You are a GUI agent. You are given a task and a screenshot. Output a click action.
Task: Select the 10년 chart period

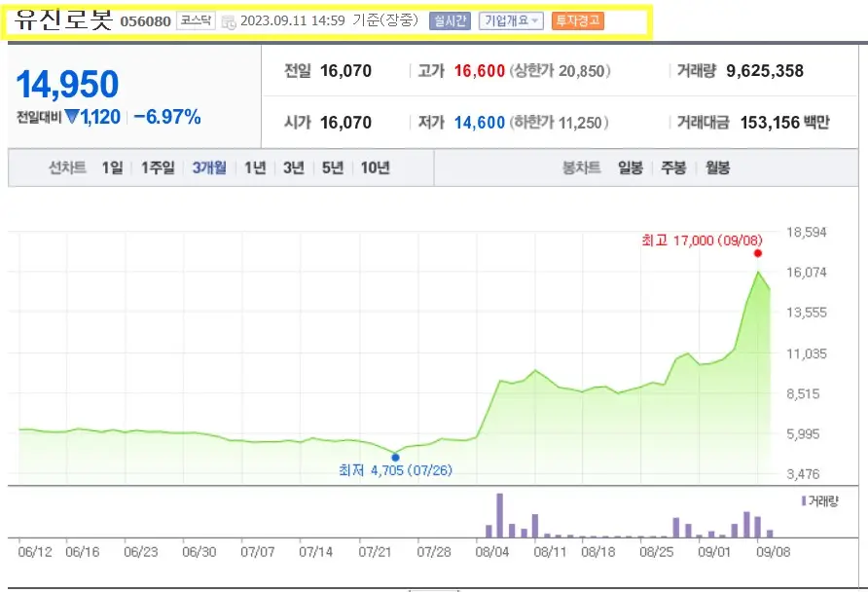374,166
